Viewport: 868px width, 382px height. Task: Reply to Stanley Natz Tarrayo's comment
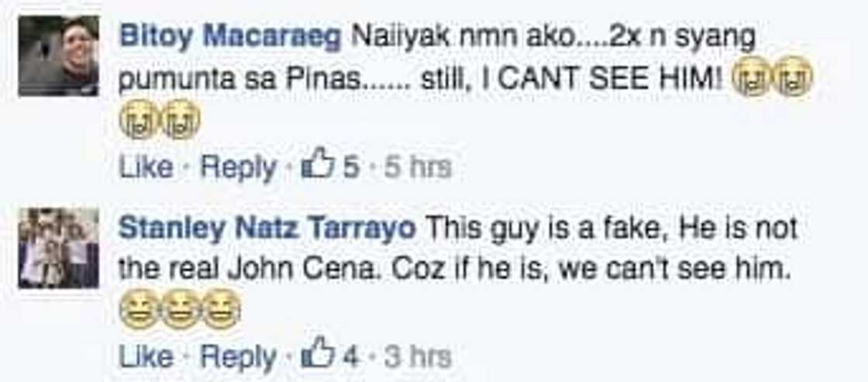pyautogui.click(x=238, y=356)
